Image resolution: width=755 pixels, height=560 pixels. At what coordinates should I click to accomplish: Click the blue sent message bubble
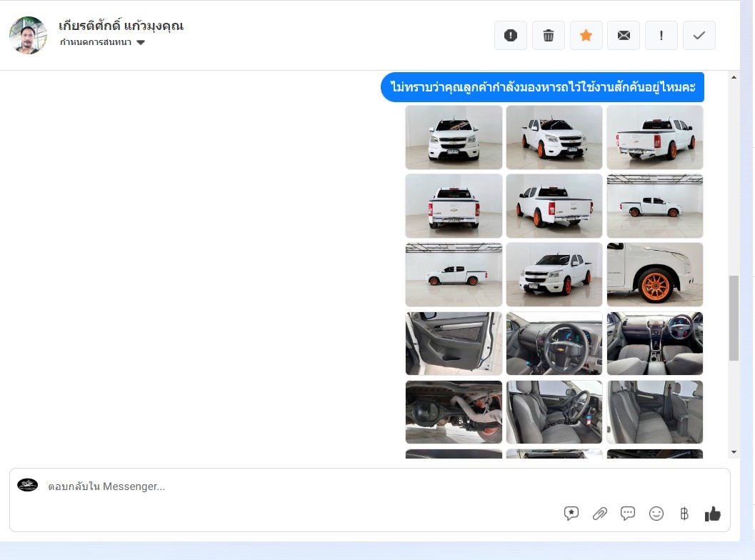point(543,87)
